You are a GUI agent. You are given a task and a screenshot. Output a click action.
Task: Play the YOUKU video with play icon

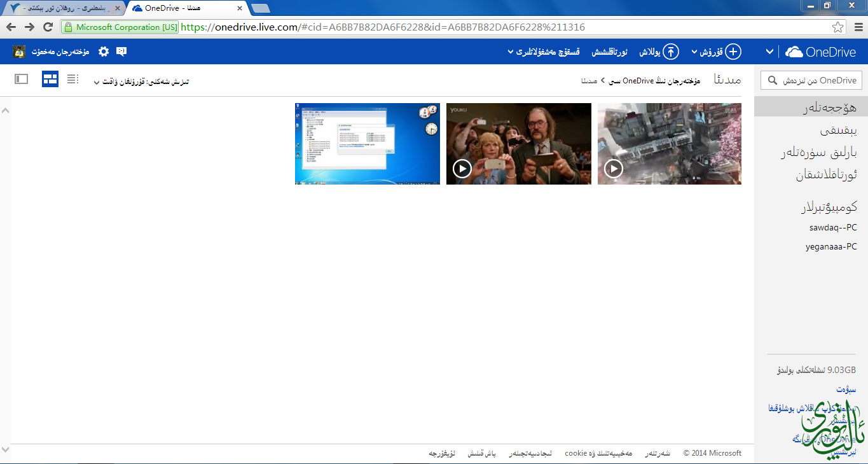coord(462,168)
